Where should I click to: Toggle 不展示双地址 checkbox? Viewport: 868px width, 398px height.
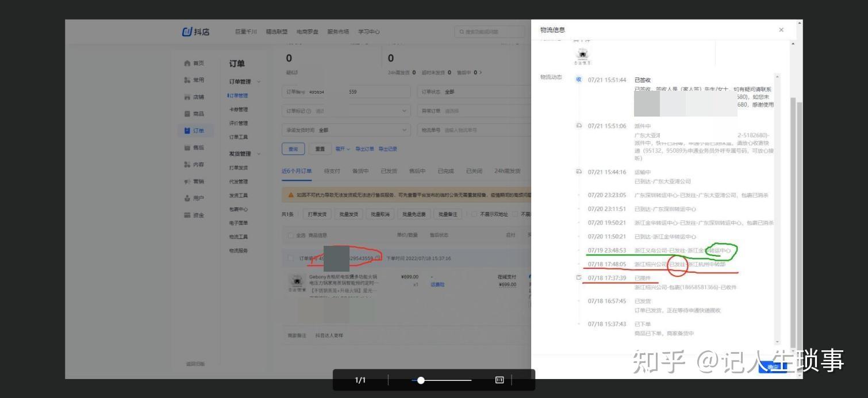474,214
